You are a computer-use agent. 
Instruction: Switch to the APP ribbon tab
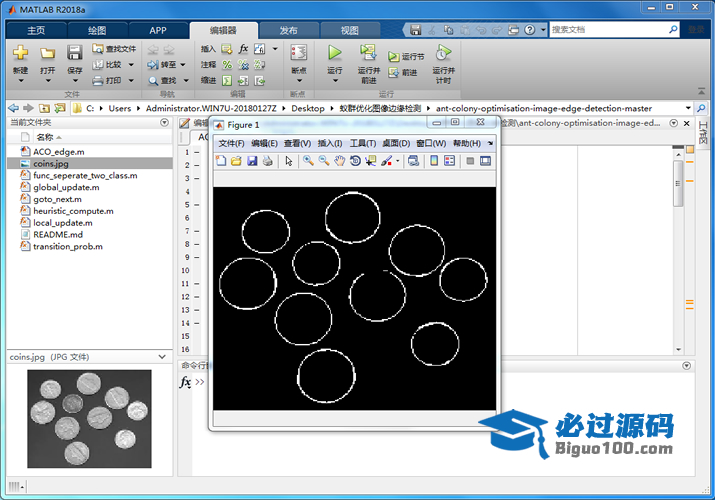pyautogui.click(x=158, y=30)
